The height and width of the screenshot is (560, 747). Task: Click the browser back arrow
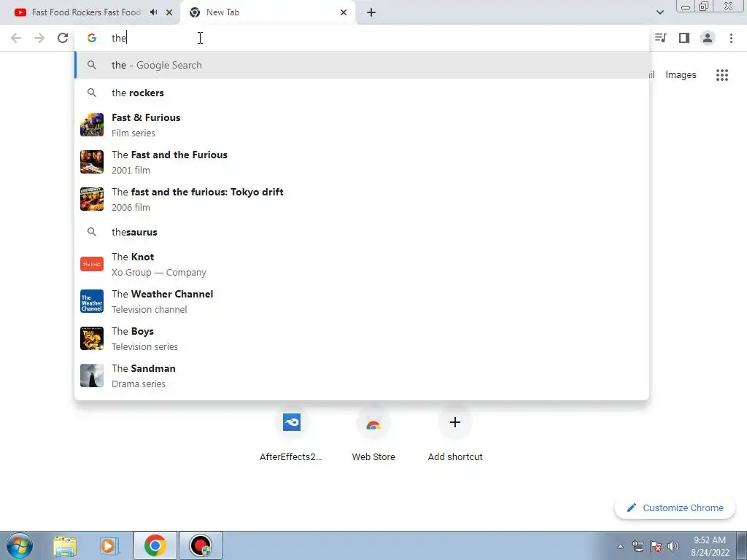coord(16,38)
